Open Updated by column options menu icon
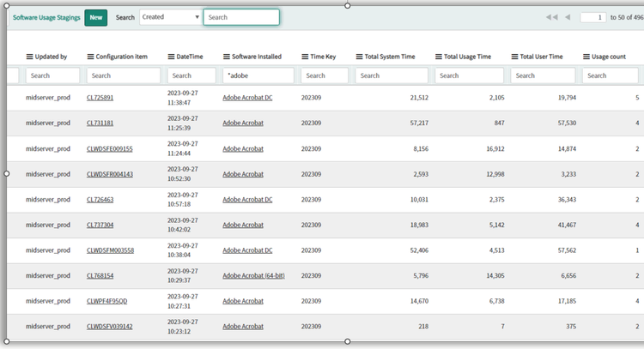The image size is (644, 349). click(29, 57)
